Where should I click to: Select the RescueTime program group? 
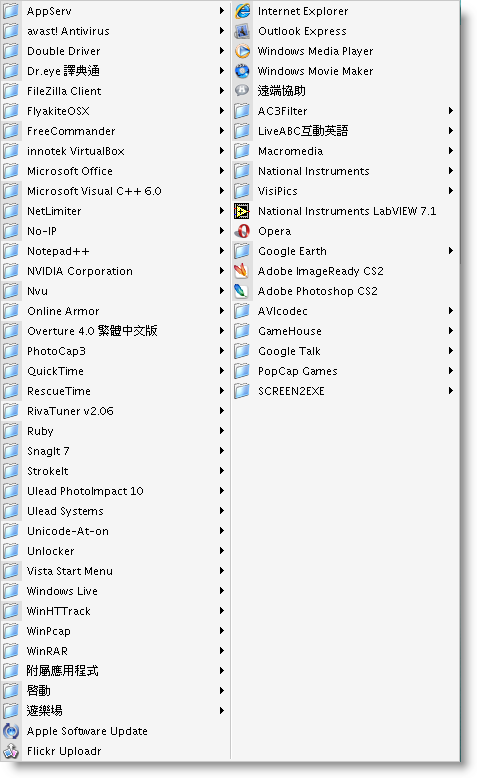click(x=115, y=391)
